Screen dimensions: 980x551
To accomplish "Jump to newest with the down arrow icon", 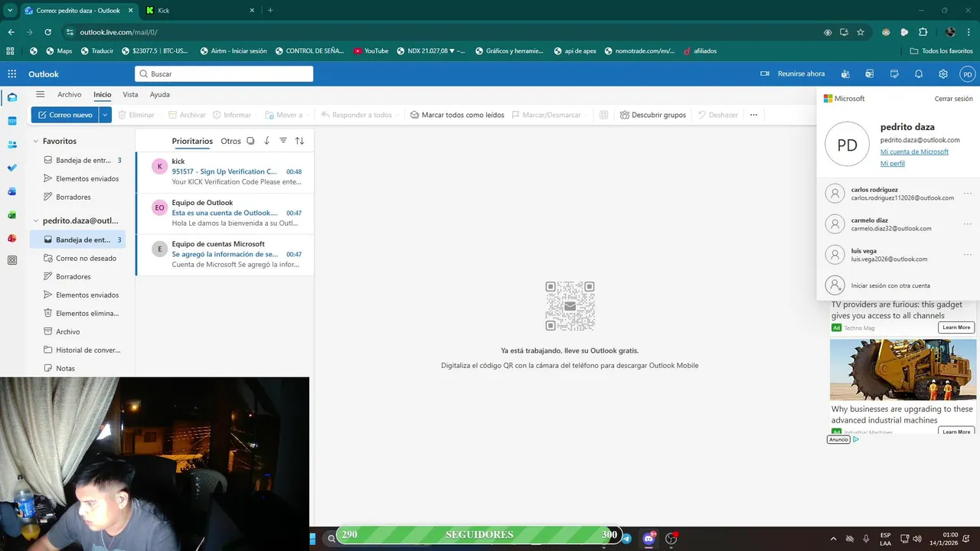I will 266,141.
